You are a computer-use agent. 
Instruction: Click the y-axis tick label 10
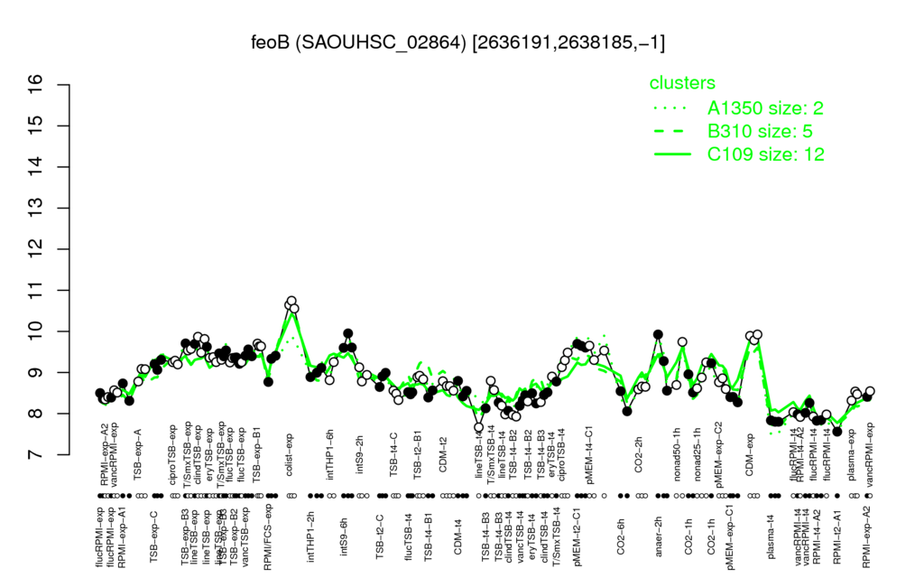[36, 331]
